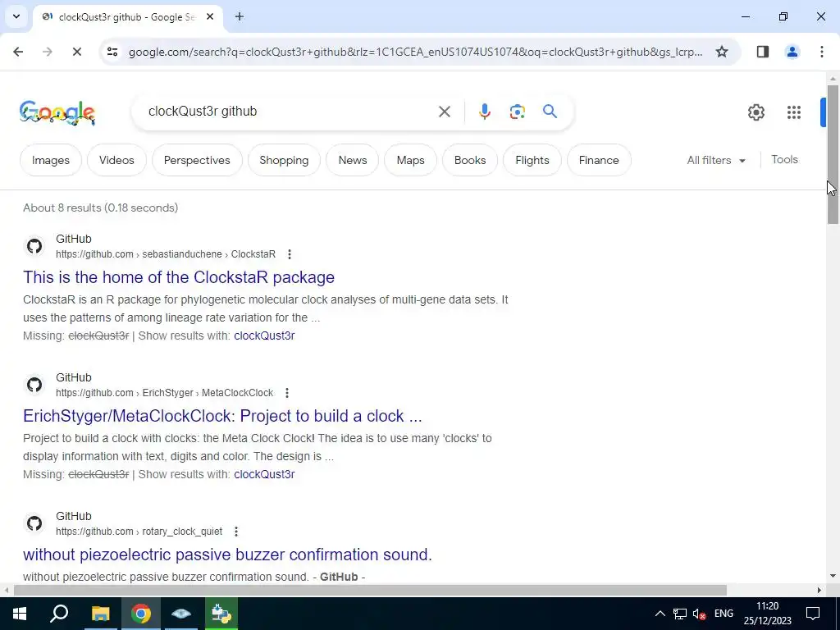The image size is (840, 630).
Task: Search by image with Google Lens
Action: click(x=517, y=112)
